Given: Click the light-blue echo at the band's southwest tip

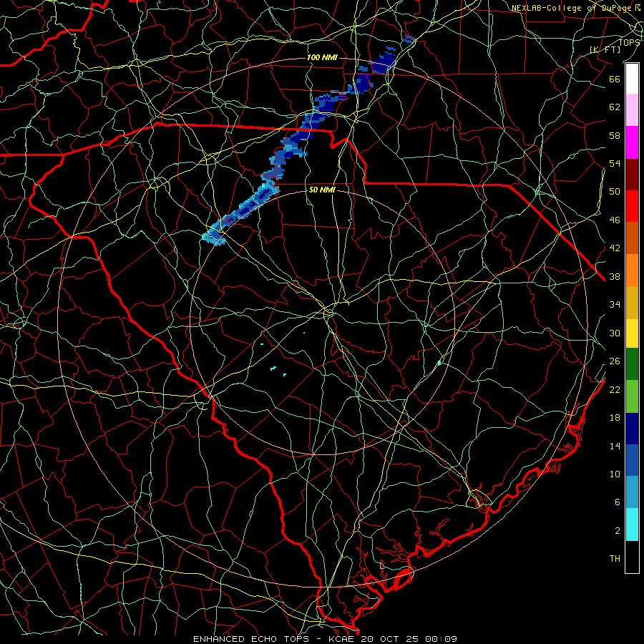Looking at the screenshot, I should pyautogui.click(x=215, y=235).
